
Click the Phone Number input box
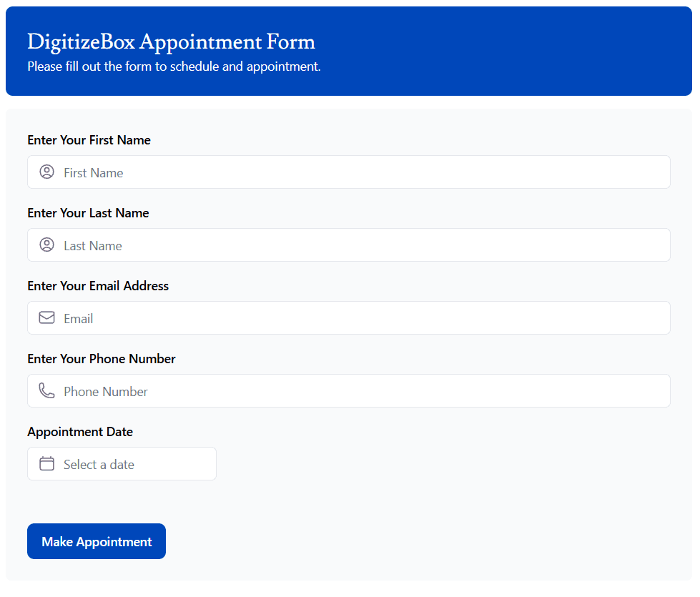[286, 390]
